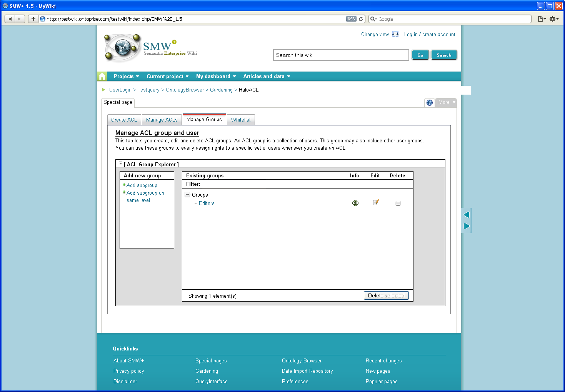Tick the Delete checkbox for Editors group
The width and height of the screenshot is (565, 392).
398,203
